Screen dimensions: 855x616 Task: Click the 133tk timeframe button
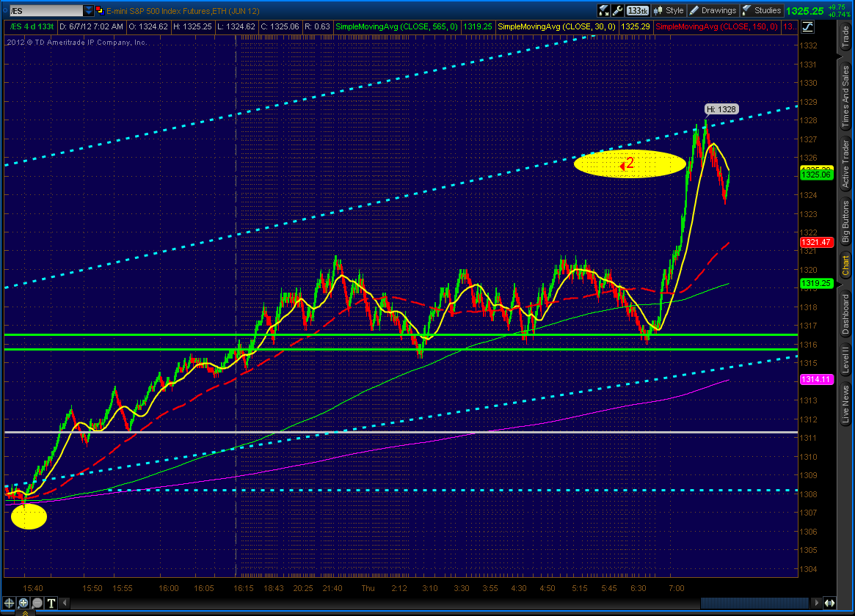(x=638, y=10)
